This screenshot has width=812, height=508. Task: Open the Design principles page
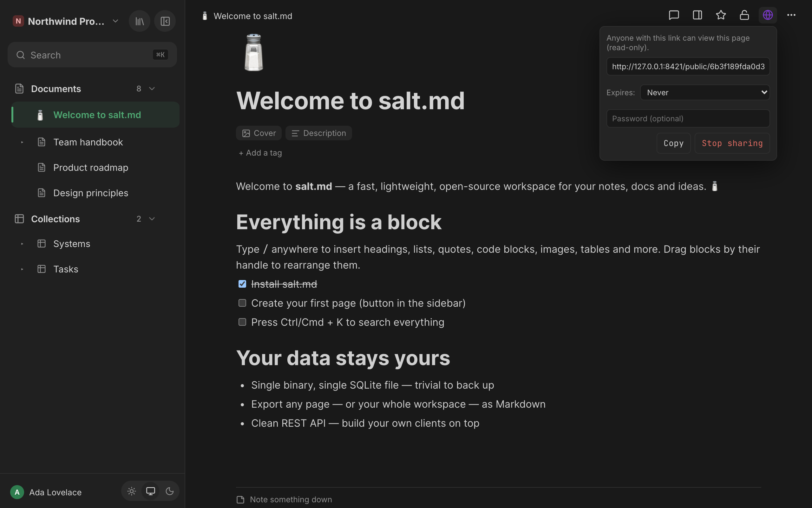coord(91,193)
